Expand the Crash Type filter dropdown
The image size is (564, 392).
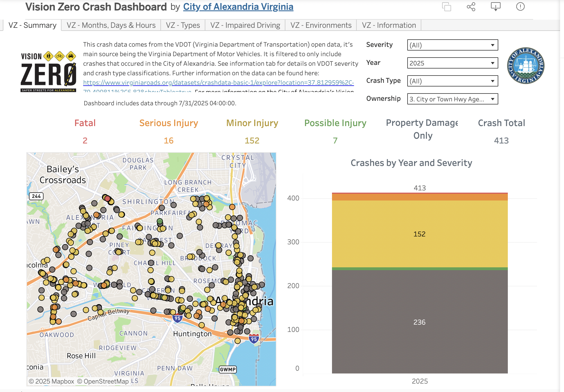[x=452, y=81]
